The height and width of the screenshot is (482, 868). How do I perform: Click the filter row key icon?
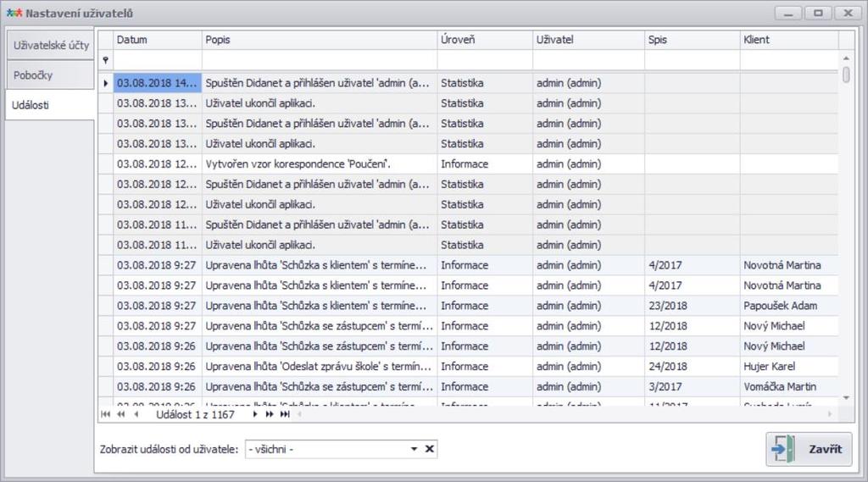[105, 60]
